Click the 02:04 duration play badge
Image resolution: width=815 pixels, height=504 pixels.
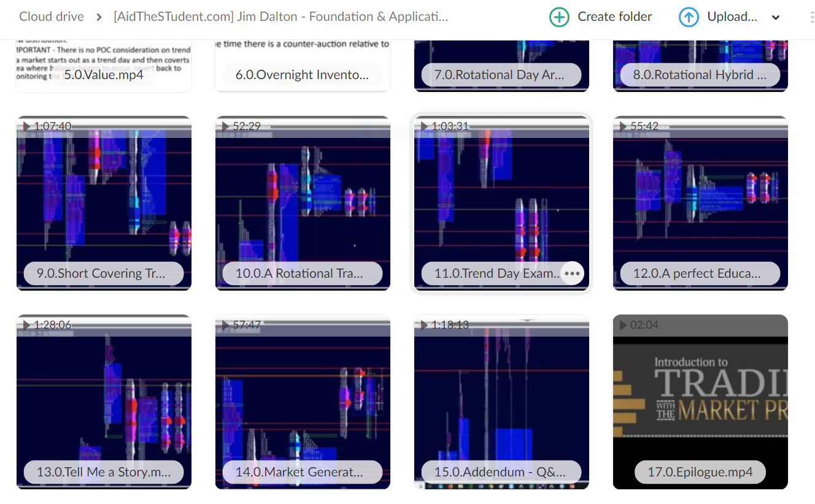click(x=638, y=324)
